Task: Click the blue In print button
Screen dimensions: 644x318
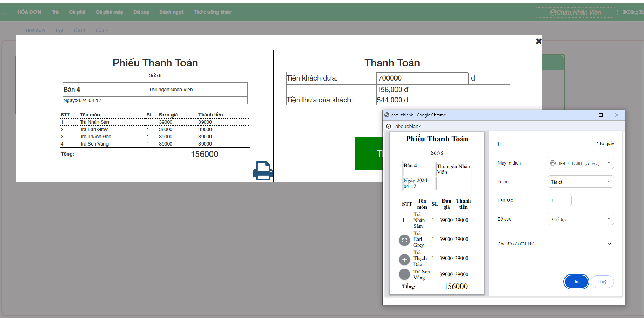Action: [576, 282]
